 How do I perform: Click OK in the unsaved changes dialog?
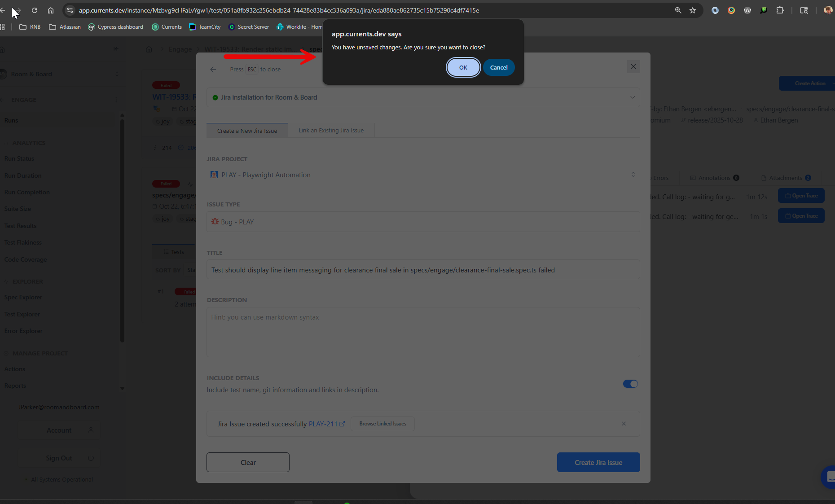pos(463,67)
